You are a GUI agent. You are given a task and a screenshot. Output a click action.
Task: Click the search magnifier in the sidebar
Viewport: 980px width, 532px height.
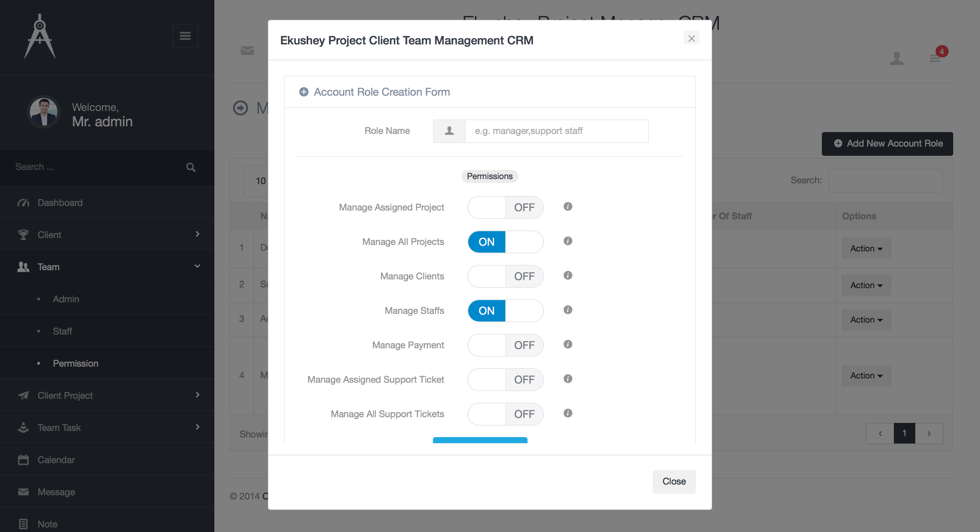point(191,167)
